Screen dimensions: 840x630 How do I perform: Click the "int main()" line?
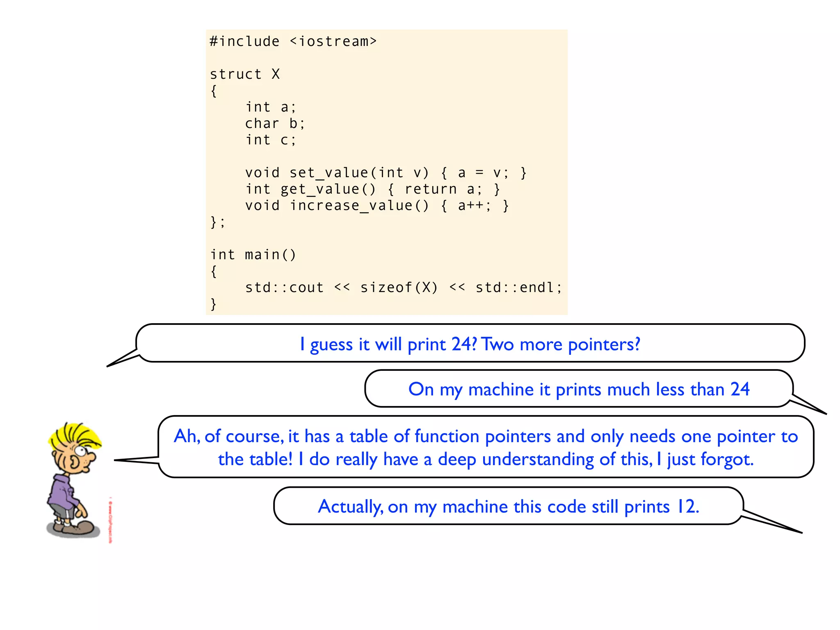click(253, 255)
